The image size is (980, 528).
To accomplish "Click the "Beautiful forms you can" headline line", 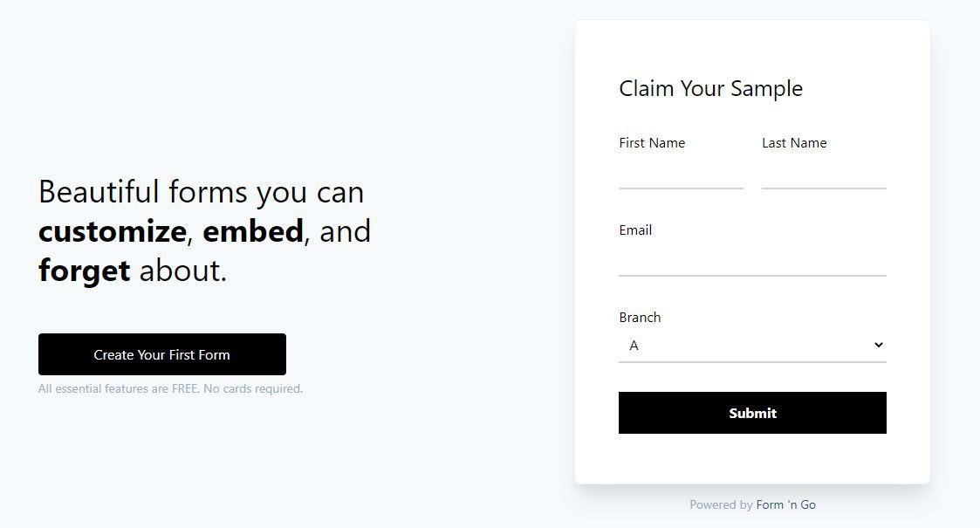I will pyautogui.click(x=202, y=192).
